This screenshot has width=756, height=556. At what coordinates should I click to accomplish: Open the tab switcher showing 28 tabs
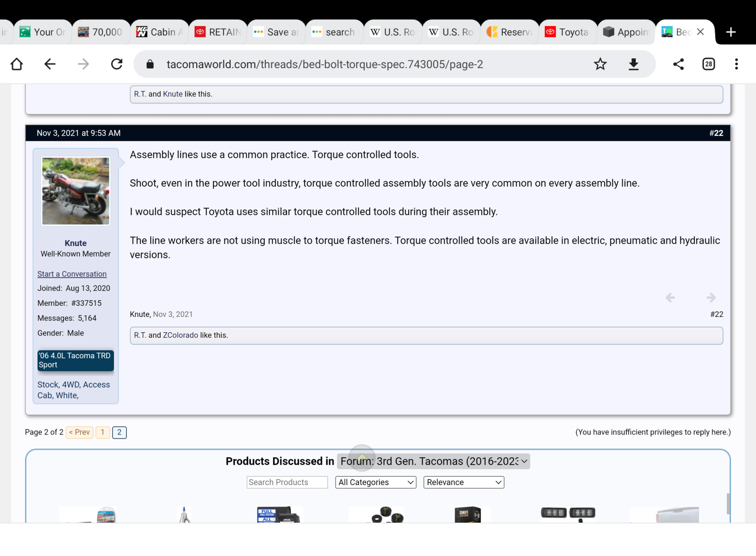(708, 64)
